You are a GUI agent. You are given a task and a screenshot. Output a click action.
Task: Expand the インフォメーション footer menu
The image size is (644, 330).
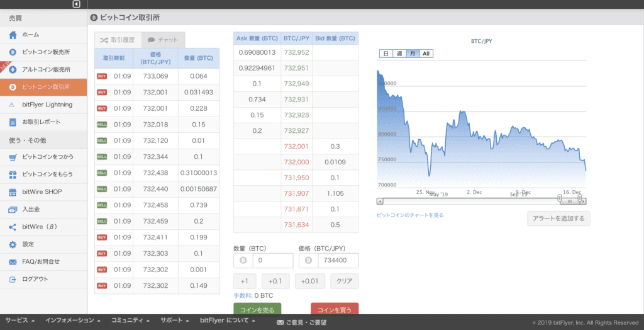(x=73, y=320)
